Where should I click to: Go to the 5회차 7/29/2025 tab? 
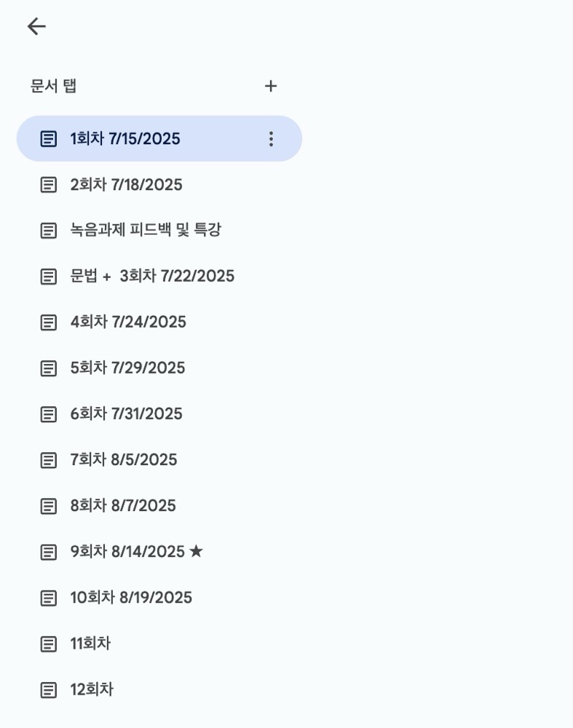pyautogui.click(x=159, y=368)
